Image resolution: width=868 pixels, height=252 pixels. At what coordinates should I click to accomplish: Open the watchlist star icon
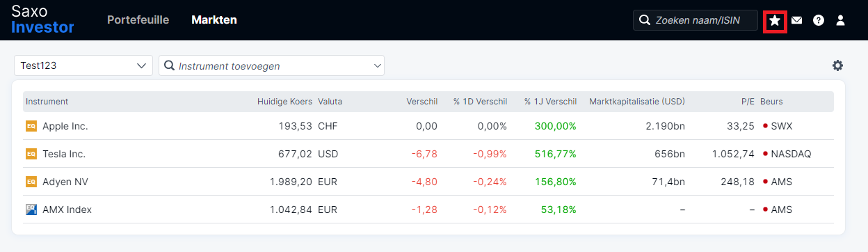click(775, 21)
